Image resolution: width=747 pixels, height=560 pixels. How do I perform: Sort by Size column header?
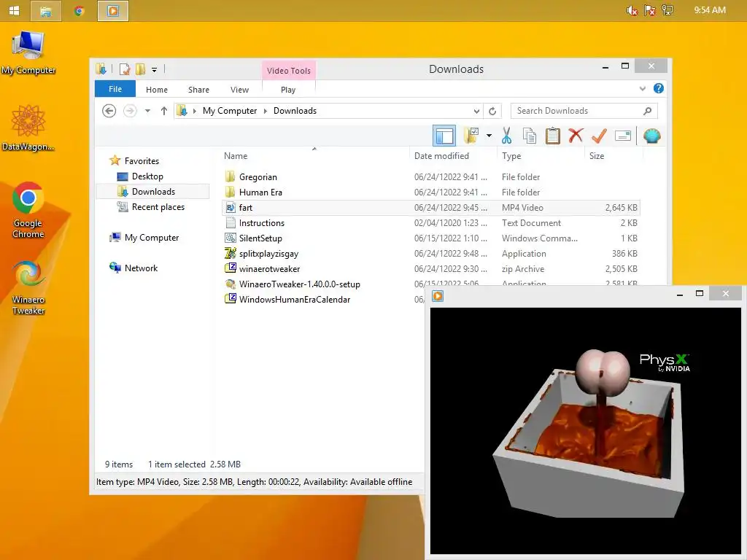[x=597, y=156]
